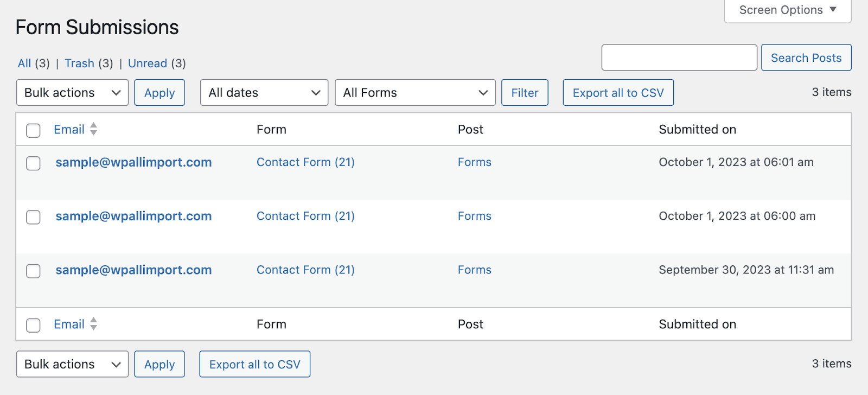The image size is (868, 395).
Task: Show All submissions view
Action: pos(24,63)
